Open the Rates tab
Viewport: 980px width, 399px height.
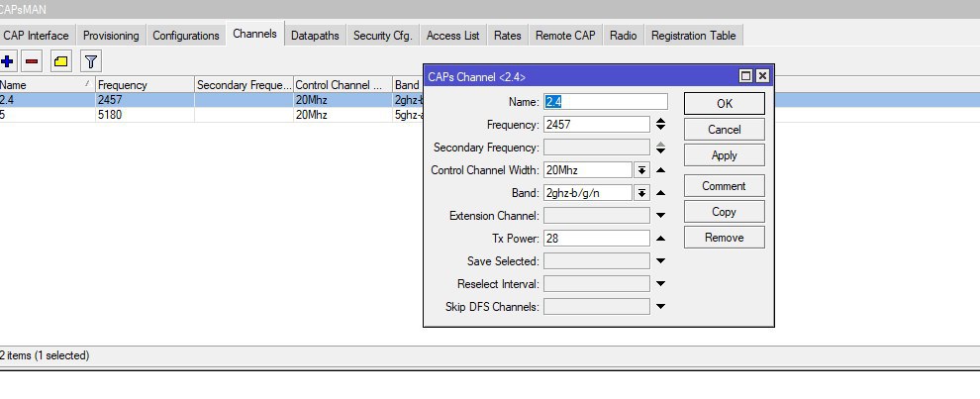(508, 36)
